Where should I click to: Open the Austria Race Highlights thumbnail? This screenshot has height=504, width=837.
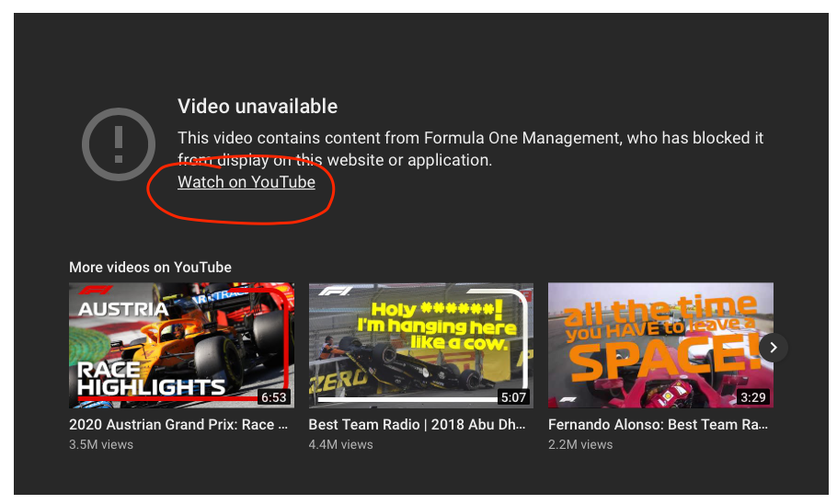[x=181, y=345]
